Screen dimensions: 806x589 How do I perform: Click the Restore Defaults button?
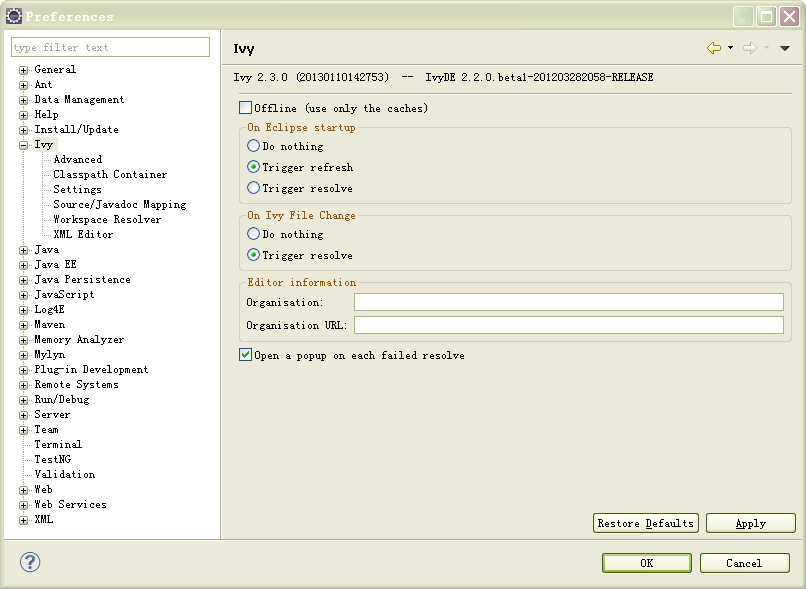pyautogui.click(x=645, y=523)
